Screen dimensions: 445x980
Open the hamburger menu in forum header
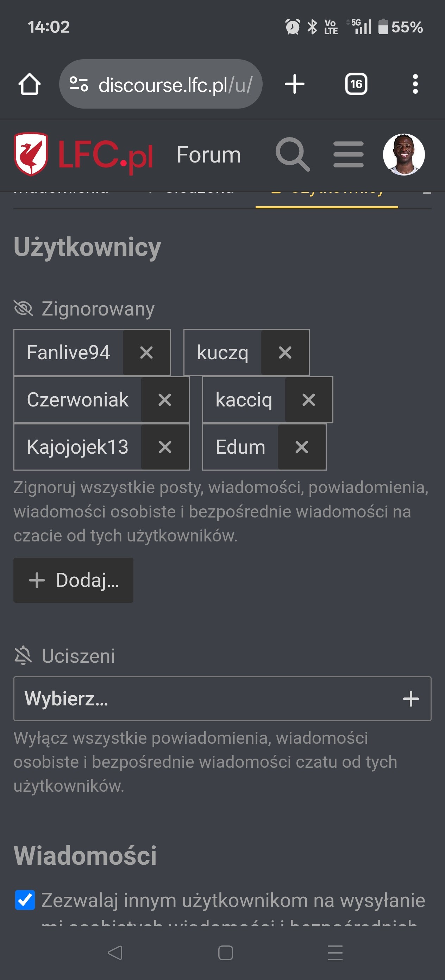[x=348, y=154]
